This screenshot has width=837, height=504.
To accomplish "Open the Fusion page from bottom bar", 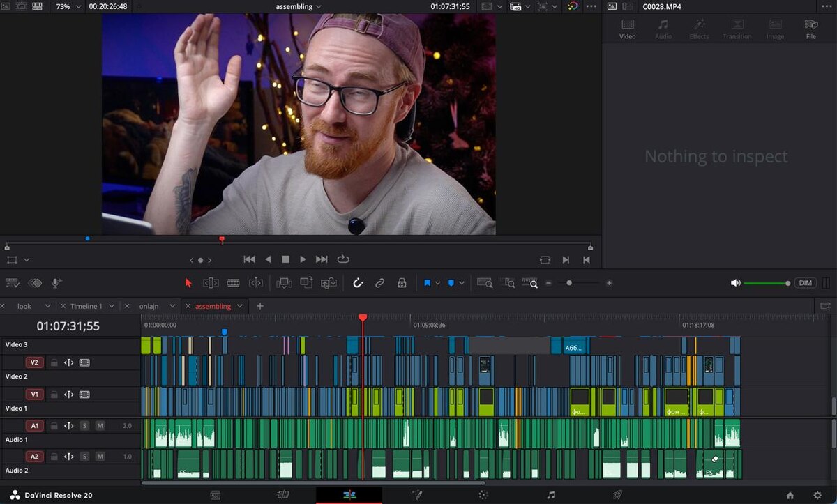I will point(416,495).
